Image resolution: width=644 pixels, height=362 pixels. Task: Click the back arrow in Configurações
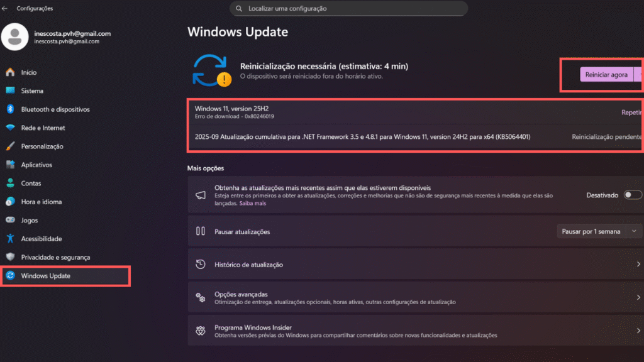(6, 8)
